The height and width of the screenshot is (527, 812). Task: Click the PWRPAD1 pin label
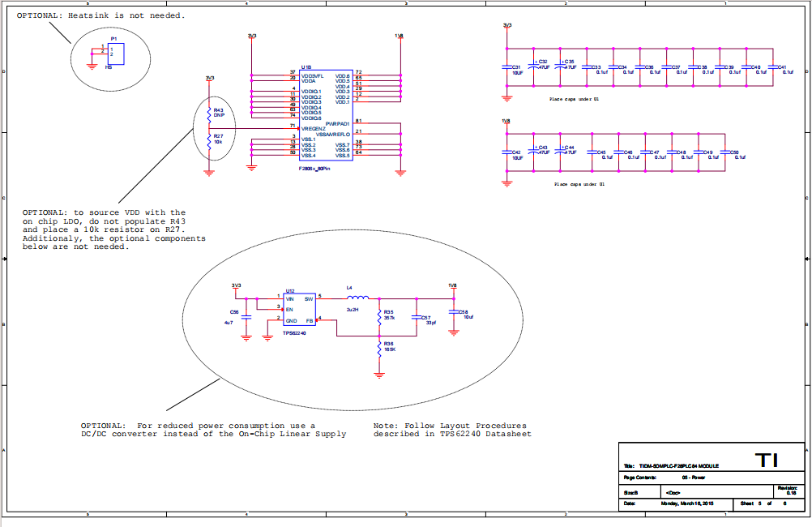pyautogui.click(x=338, y=123)
